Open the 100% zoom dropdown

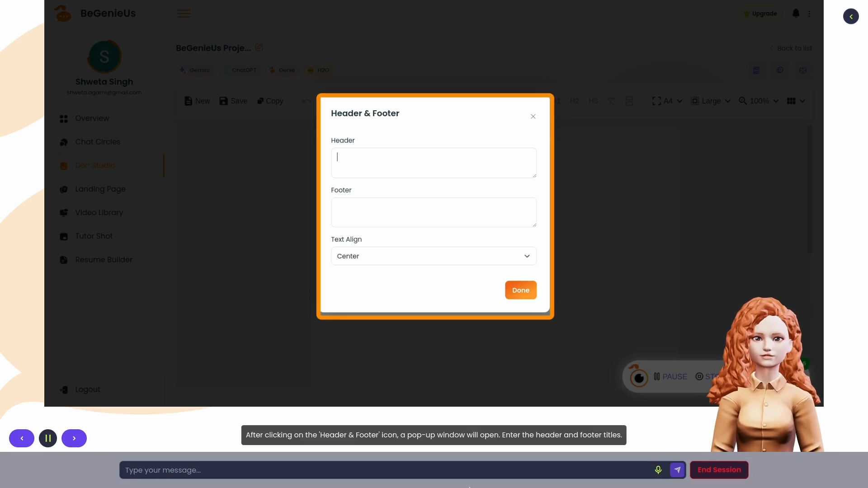point(759,101)
